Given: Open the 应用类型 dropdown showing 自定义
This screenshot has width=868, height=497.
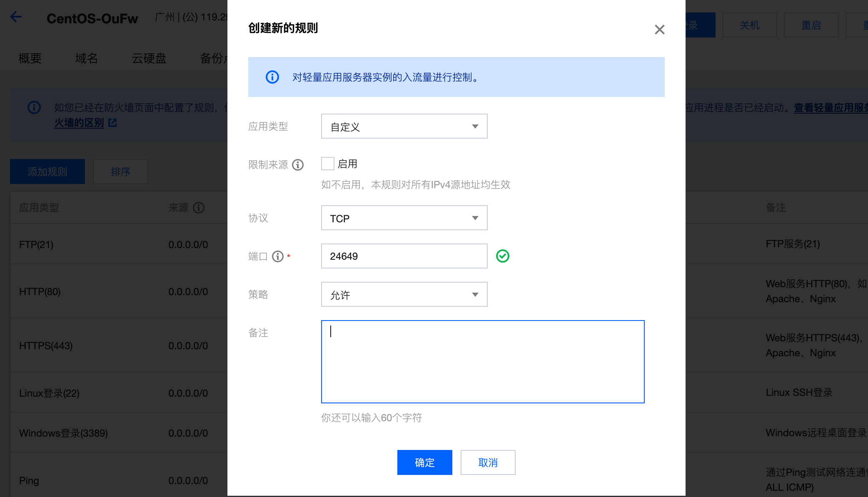Looking at the screenshot, I should pos(404,127).
